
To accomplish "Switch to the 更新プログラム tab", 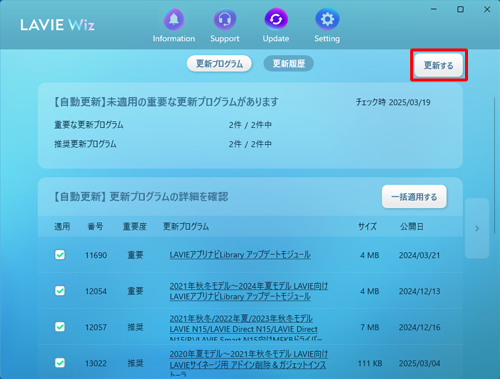I will (x=219, y=64).
